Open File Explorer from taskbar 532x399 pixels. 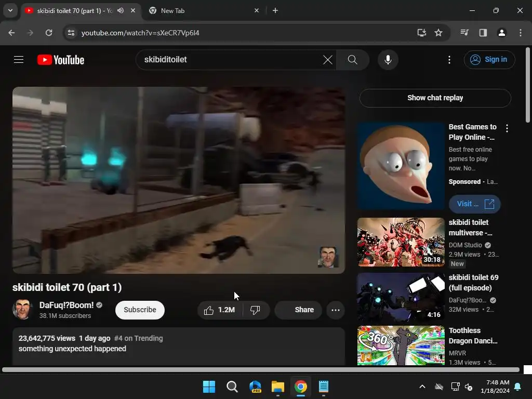tap(278, 387)
